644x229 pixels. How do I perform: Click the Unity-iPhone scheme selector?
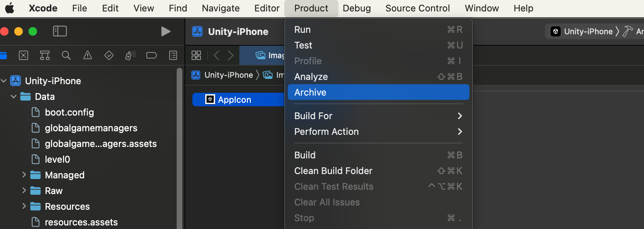(588, 31)
